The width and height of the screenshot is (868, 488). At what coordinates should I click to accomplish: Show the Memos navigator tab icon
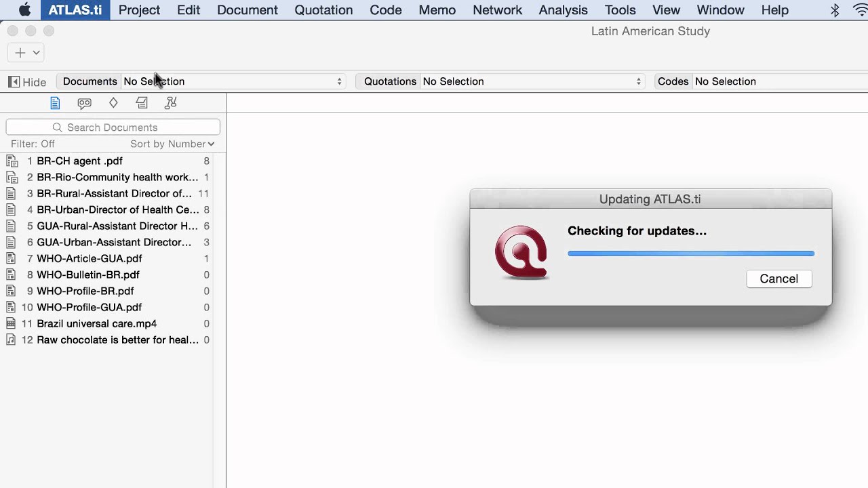coord(142,103)
